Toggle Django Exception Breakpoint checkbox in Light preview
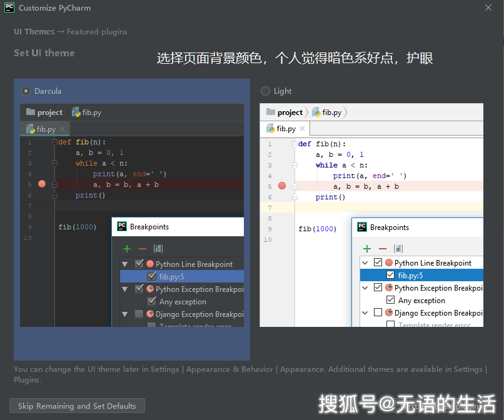This screenshot has width=504, height=420. coord(378,312)
